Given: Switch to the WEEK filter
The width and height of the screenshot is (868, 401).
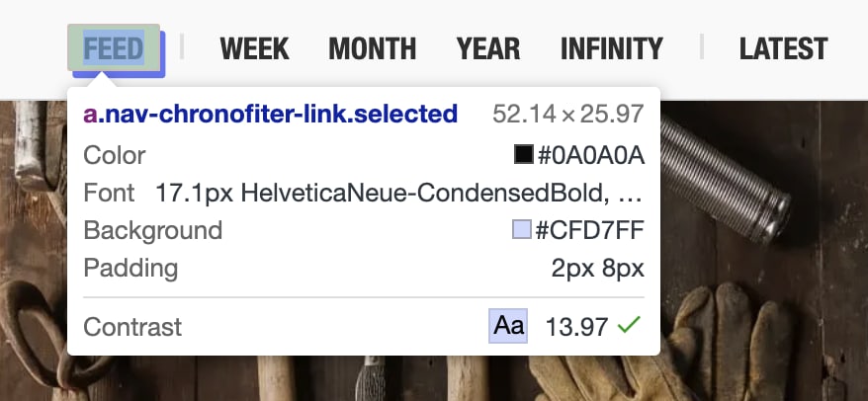Looking at the screenshot, I should click(254, 47).
